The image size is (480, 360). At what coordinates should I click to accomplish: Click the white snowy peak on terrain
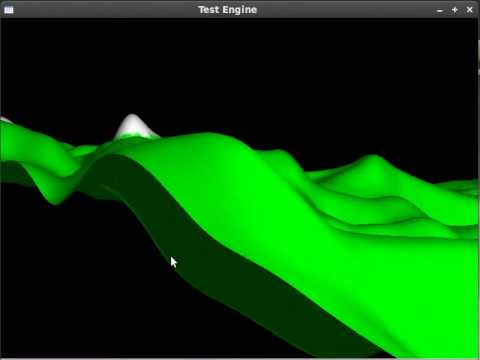pos(134,126)
